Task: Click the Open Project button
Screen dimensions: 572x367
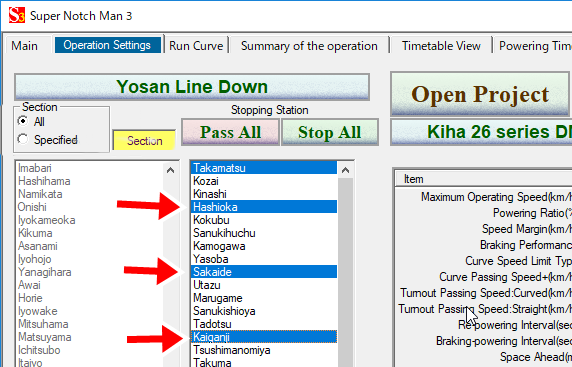Action: (x=480, y=94)
